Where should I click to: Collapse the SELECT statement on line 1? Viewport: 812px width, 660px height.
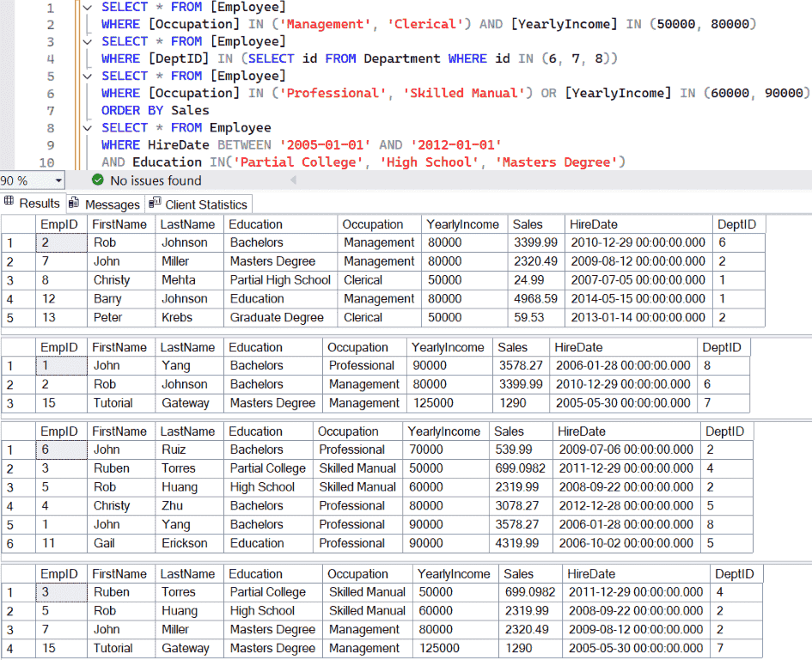point(85,7)
